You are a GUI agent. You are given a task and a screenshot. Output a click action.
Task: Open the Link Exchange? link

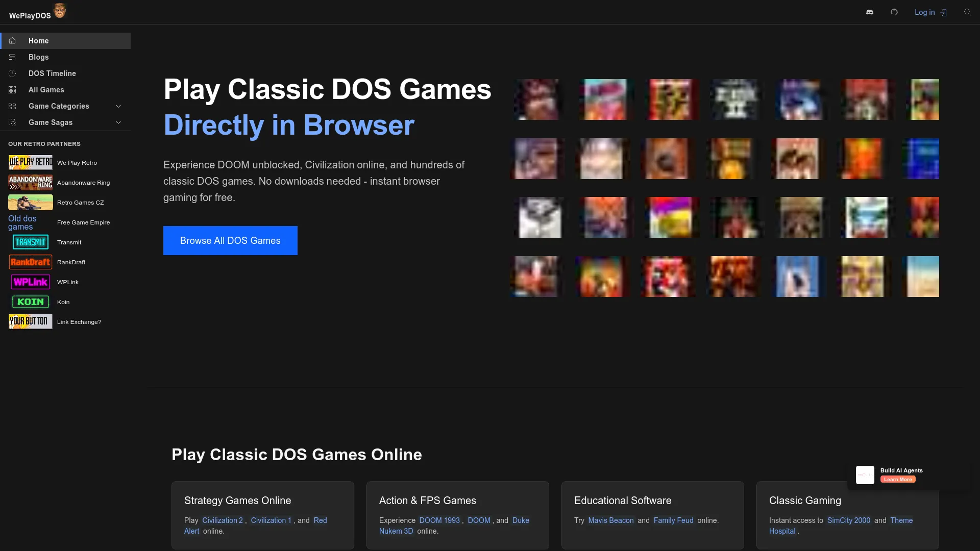tap(79, 322)
